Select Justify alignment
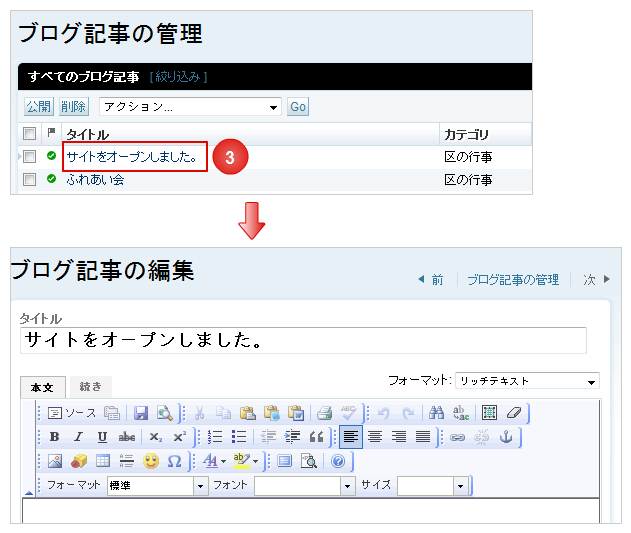Viewport: 631px width, 533px height. click(x=423, y=437)
